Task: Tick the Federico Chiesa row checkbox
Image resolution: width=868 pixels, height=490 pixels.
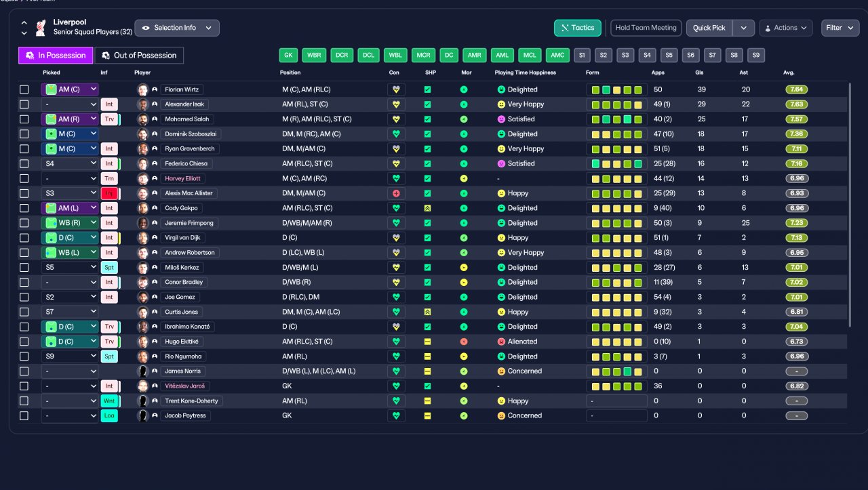Action: point(24,163)
